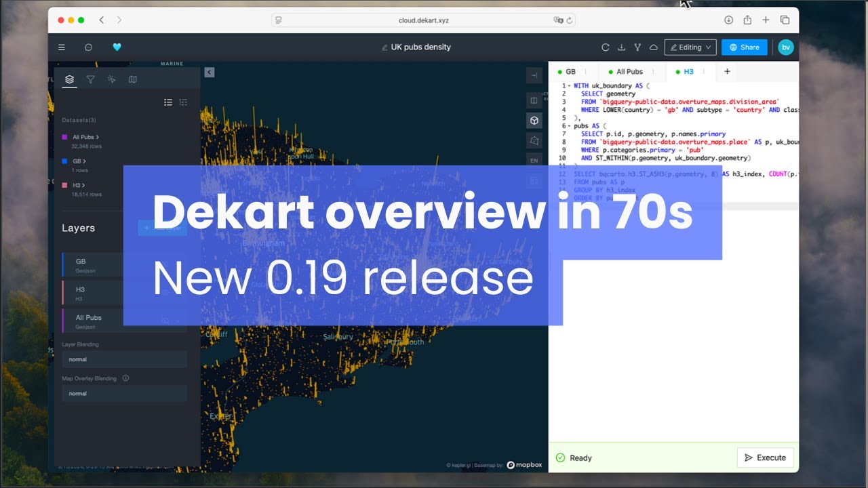Open the bv user avatar menu
The height and width of the screenshot is (488, 868).
[785, 47]
